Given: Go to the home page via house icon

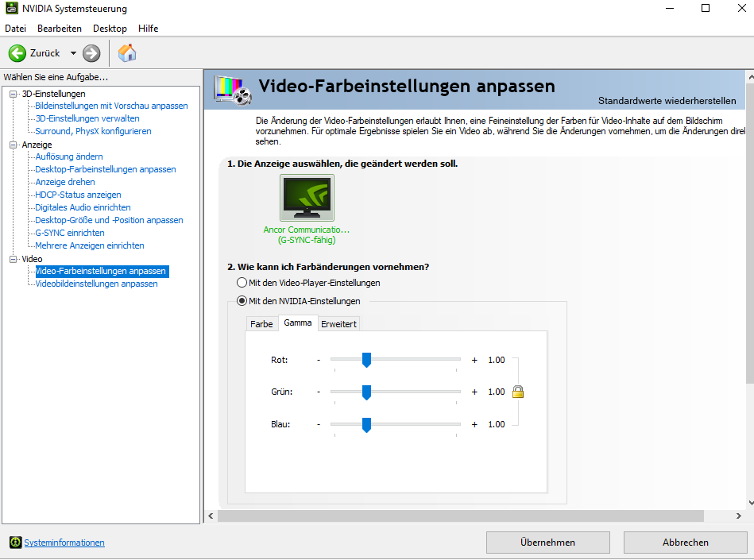Looking at the screenshot, I should coord(127,53).
